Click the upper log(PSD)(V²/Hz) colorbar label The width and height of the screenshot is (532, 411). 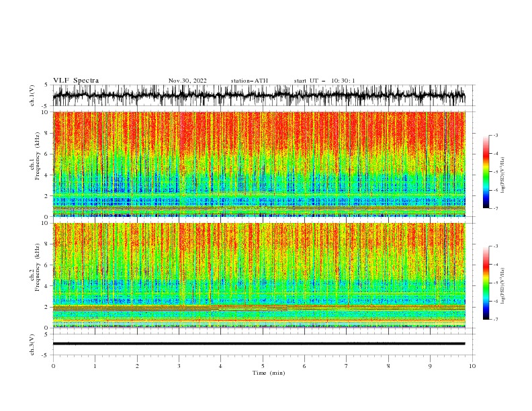[502, 175]
